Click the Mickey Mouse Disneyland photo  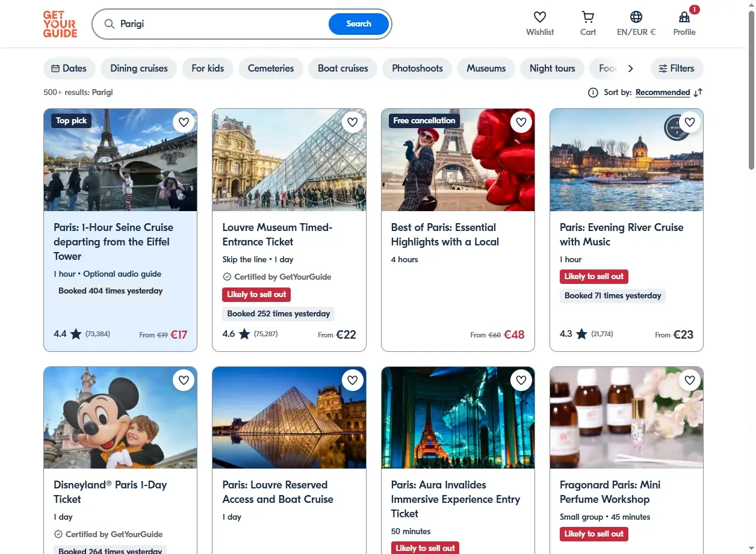[x=120, y=418]
